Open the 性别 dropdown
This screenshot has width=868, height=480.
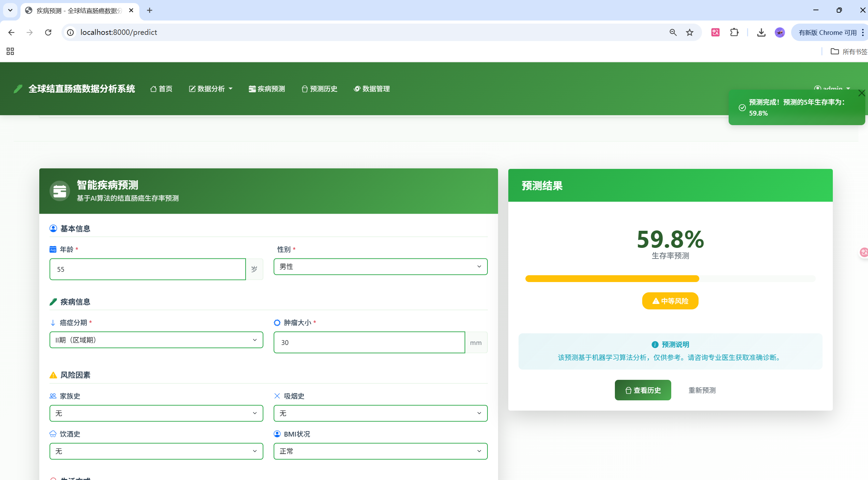click(380, 267)
